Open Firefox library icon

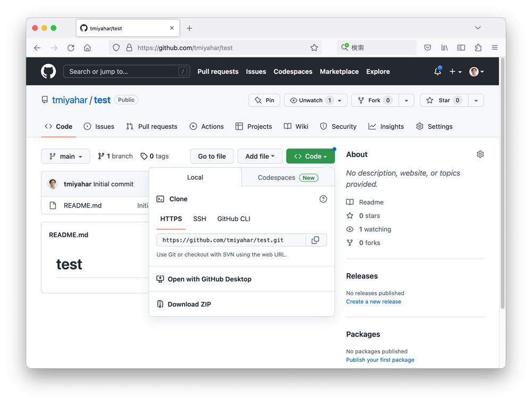444,48
